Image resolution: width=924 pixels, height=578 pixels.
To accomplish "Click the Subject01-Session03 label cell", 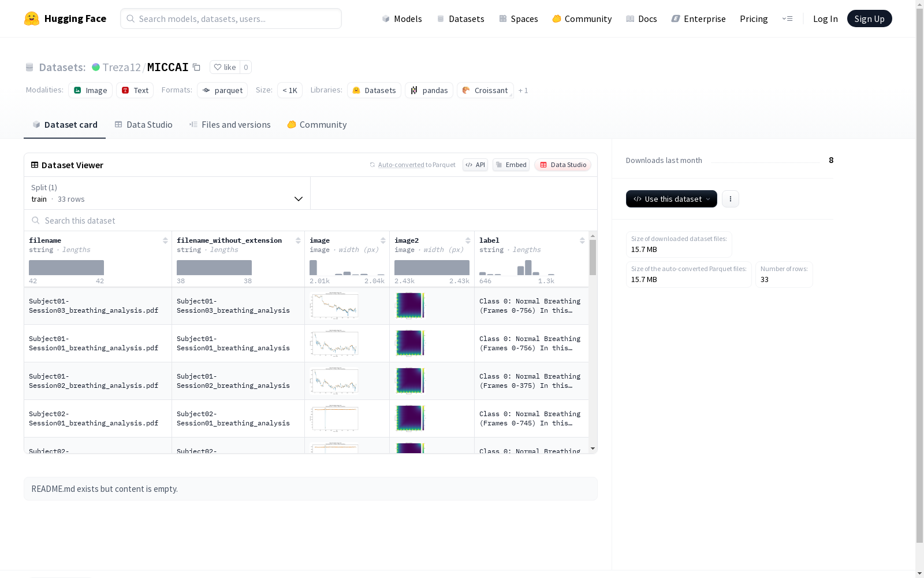I will tap(531, 306).
